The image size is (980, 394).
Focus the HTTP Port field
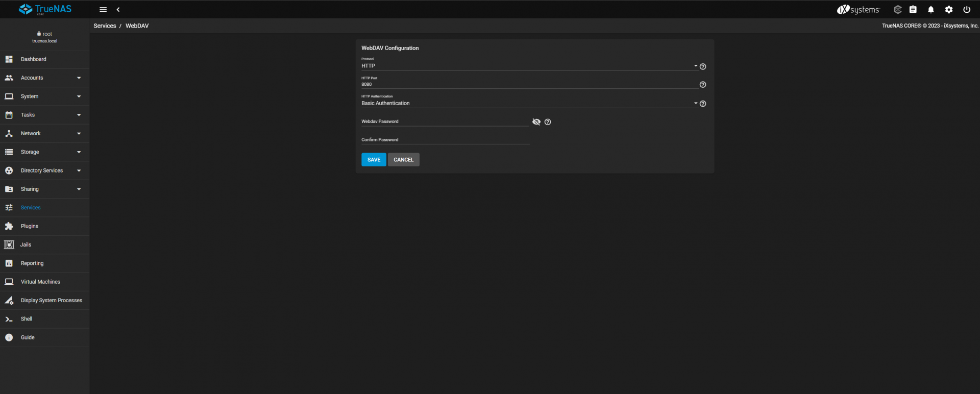tap(529, 85)
